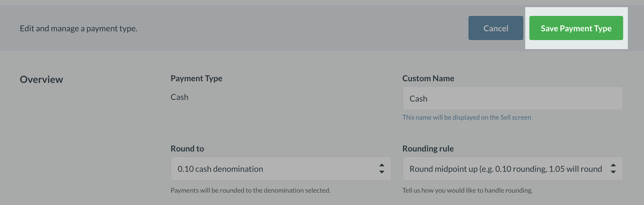Click the up arrow in Rounding rule selector
This screenshot has height=205, width=644.
[613, 165]
